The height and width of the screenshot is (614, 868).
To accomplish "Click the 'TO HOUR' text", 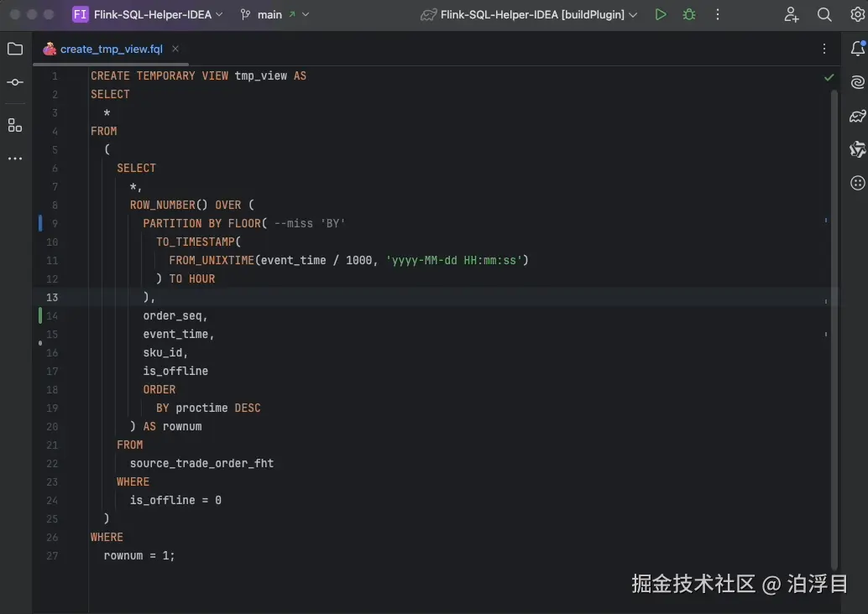I will pos(192,278).
